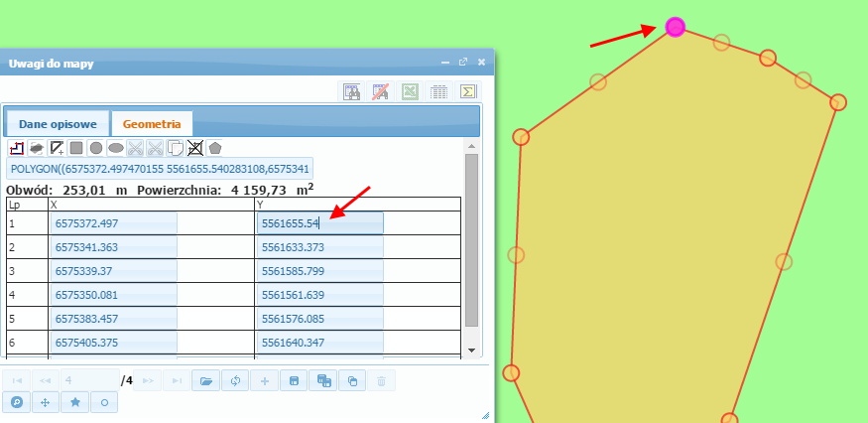Click the plus add record icon

coord(265,381)
